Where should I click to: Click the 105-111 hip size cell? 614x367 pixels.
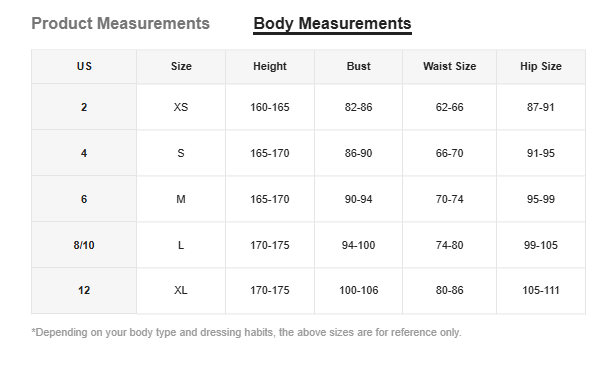tap(541, 290)
